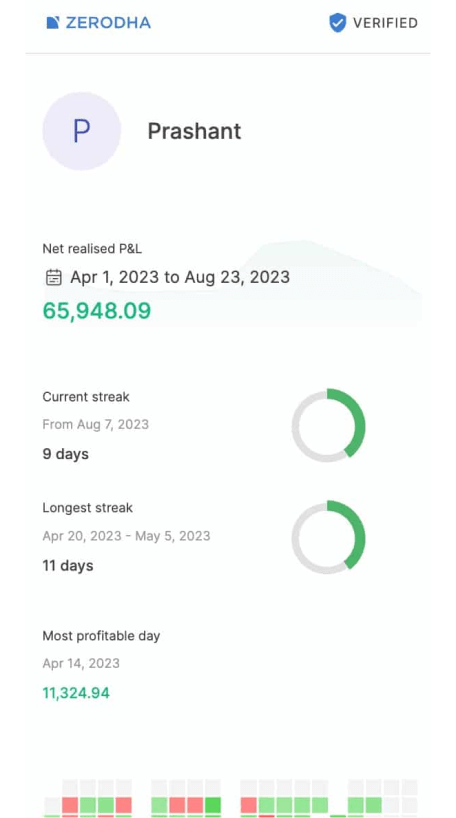Click the first red heatmap cell

point(70,804)
